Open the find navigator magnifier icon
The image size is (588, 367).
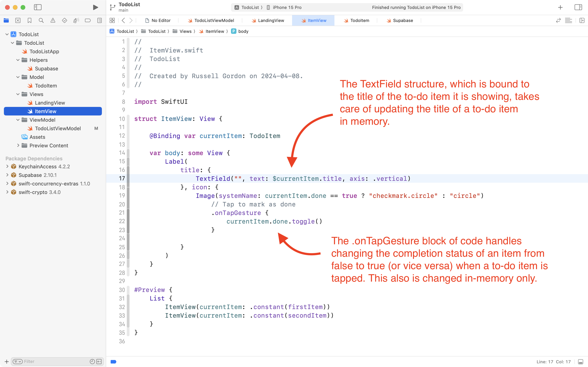(41, 20)
